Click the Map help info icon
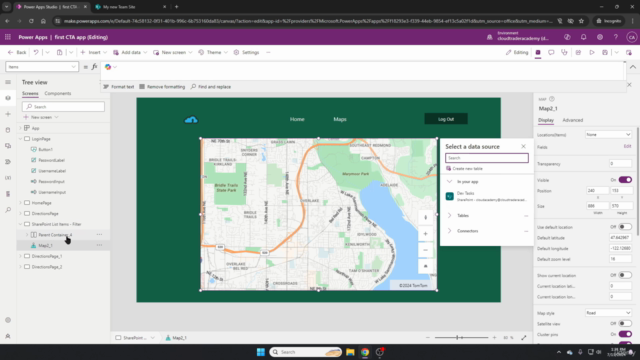640x360 pixels. pos(552,99)
